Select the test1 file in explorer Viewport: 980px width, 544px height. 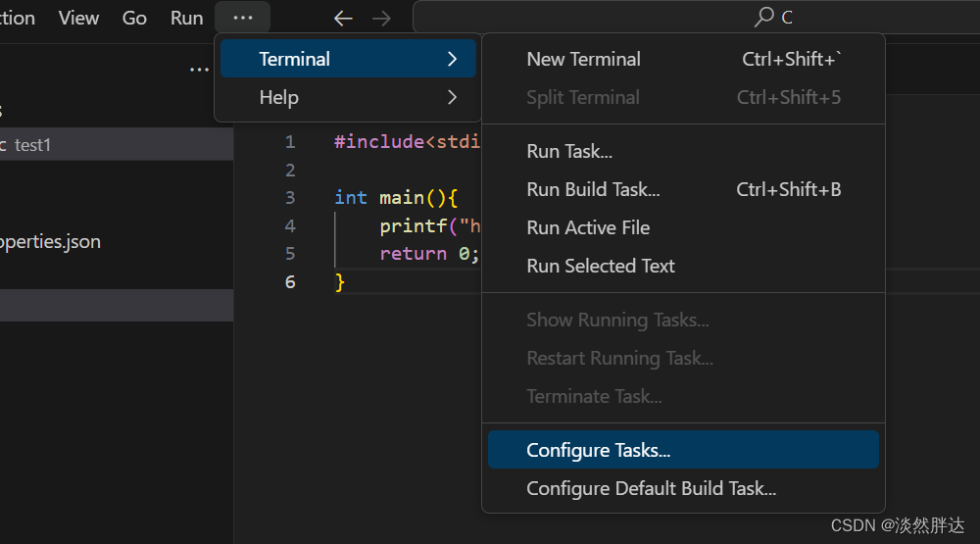(32, 145)
